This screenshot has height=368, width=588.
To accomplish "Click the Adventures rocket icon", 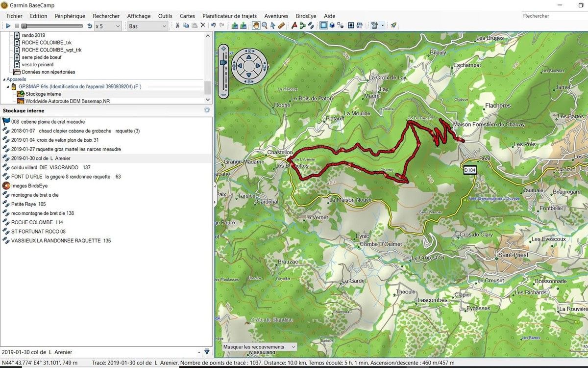I will [393, 26].
